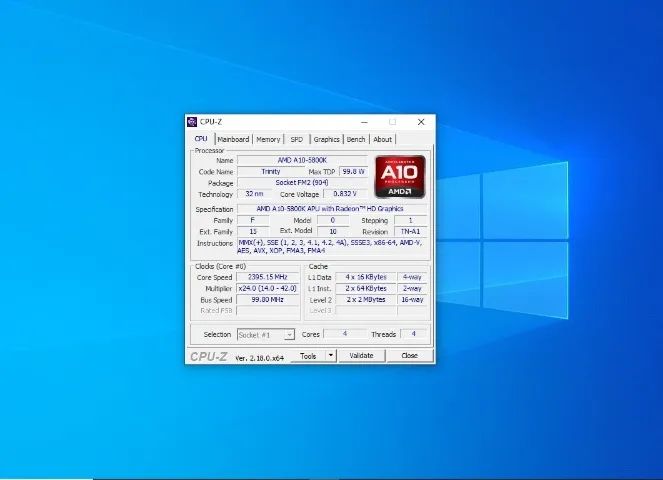Click the Model value 0

click(x=333, y=220)
